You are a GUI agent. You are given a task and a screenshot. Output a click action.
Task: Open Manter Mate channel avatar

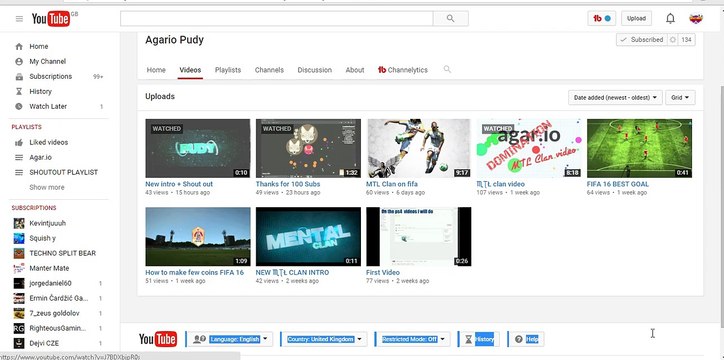(x=19, y=268)
